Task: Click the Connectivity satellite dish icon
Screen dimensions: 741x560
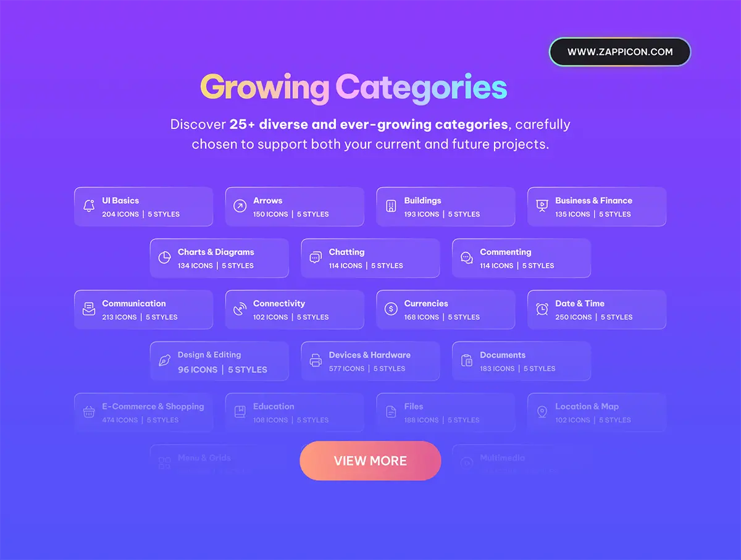Action: coord(240,309)
